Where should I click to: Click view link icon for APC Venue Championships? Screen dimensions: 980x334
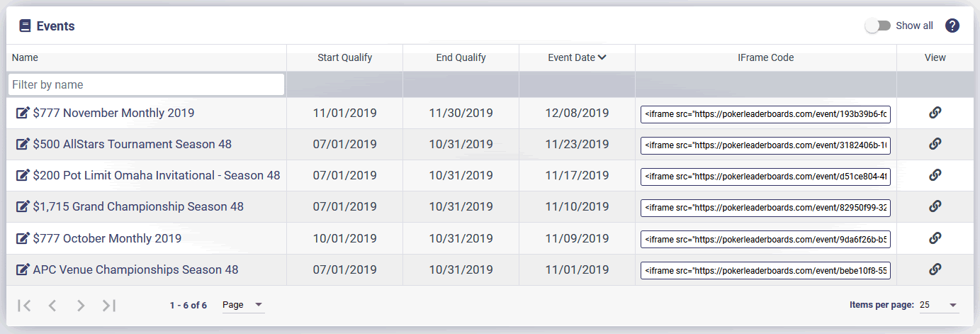click(x=935, y=269)
